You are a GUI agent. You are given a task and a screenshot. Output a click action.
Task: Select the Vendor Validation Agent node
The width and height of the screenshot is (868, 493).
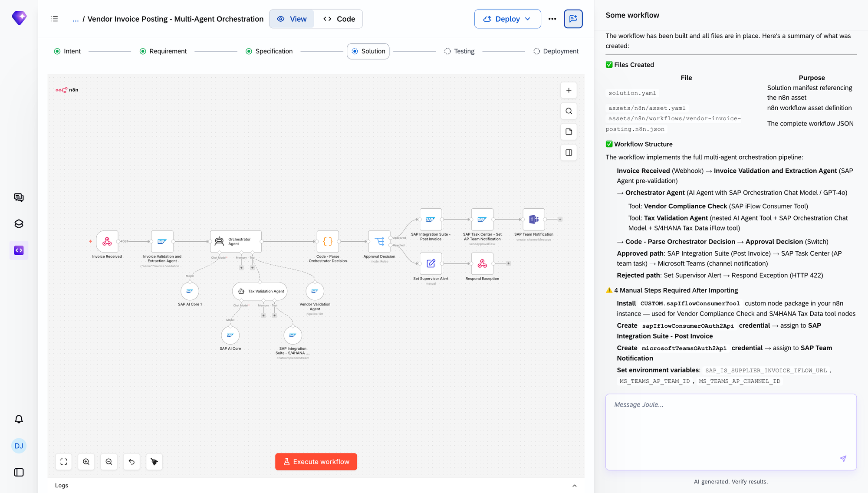(315, 291)
